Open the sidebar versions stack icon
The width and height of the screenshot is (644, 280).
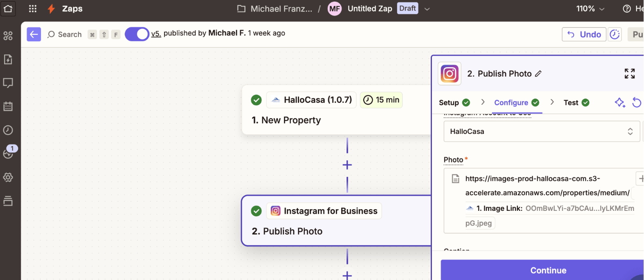(8, 201)
